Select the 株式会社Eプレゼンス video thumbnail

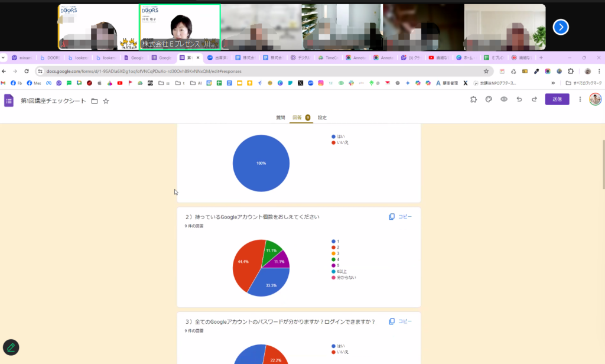point(180,27)
